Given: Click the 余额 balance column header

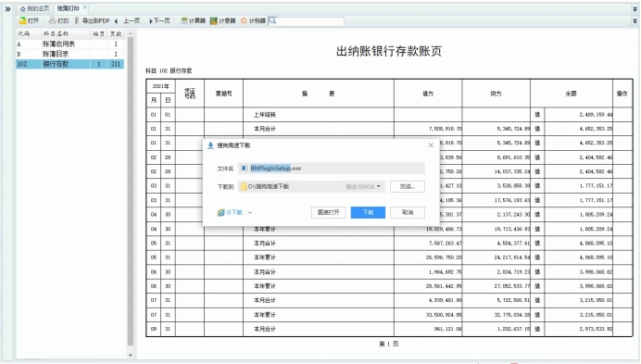Looking at the screenshot, I should coord(572,94).
